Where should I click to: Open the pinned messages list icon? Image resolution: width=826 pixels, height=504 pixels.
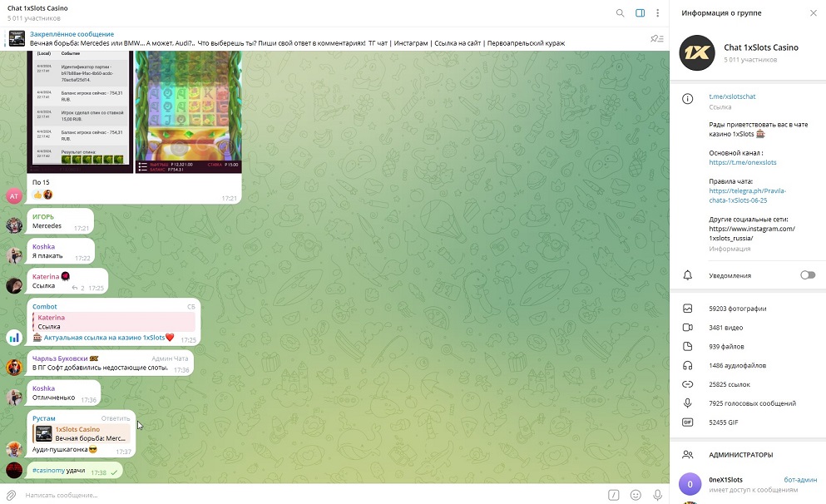click(x=657, y=38)
